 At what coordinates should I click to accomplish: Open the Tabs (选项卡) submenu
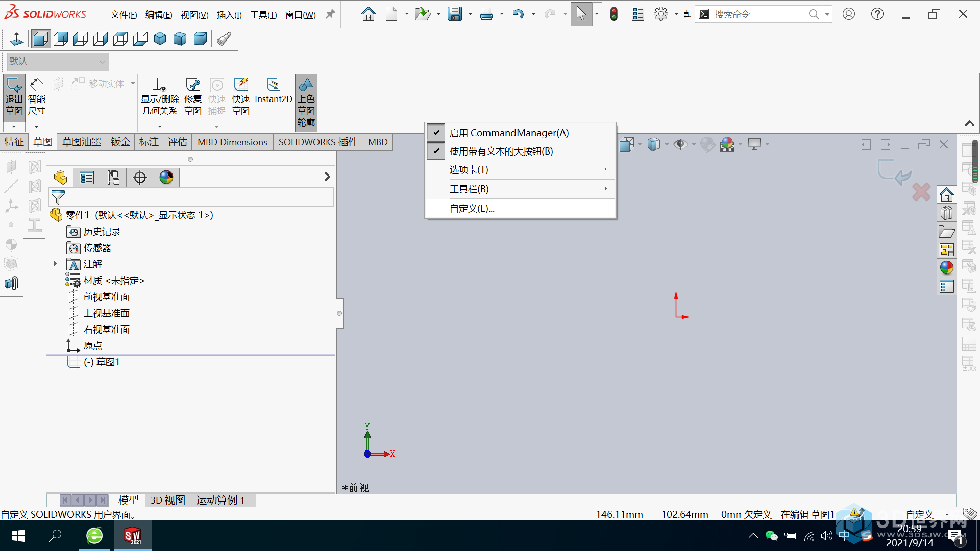[521, 169]
